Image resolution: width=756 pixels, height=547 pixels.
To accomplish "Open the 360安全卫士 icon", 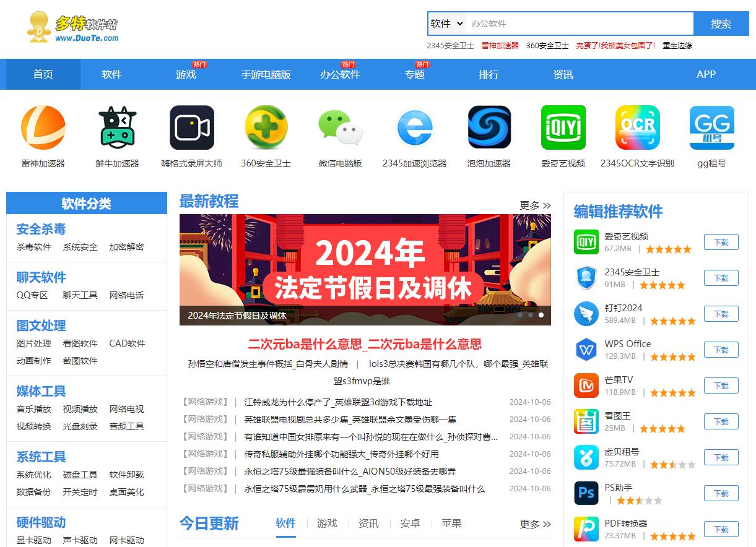I will pyautogui.click(x=266, y=127).
